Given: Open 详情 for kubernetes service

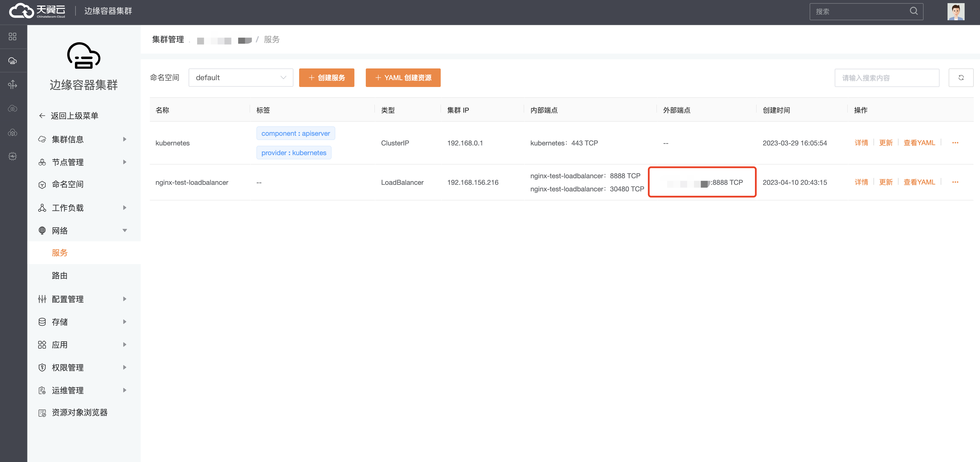Looking at the screenshot, I should point(861,143).
